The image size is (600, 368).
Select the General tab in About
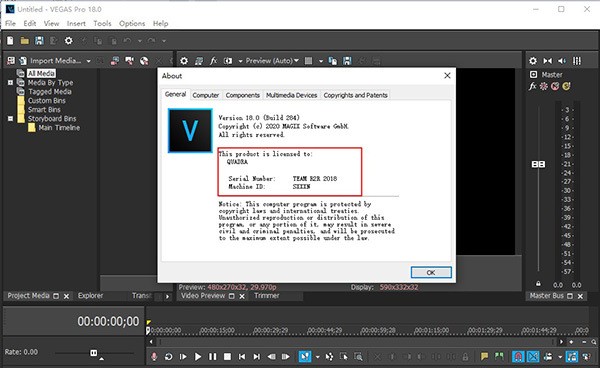click(176, 94)
